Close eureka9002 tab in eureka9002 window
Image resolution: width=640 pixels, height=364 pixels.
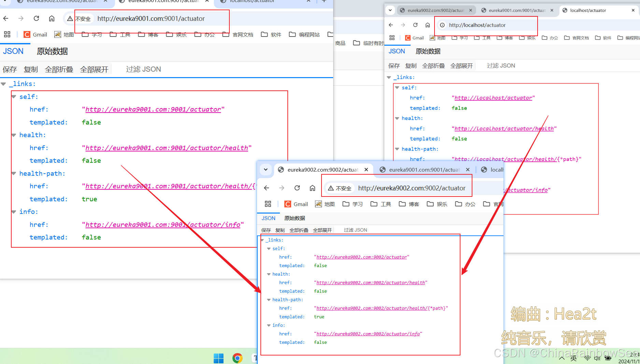366,170
